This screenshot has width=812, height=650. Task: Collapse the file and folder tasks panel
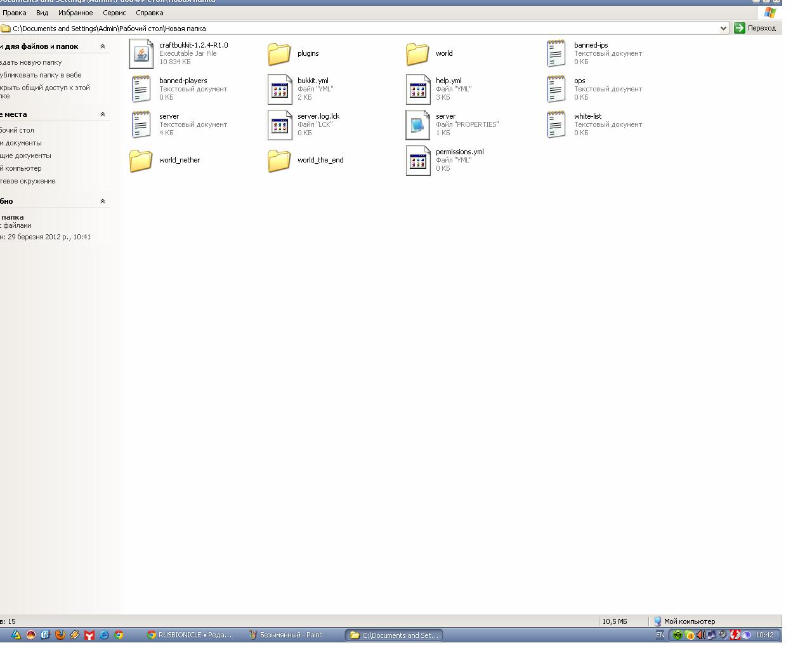[103, 46]
